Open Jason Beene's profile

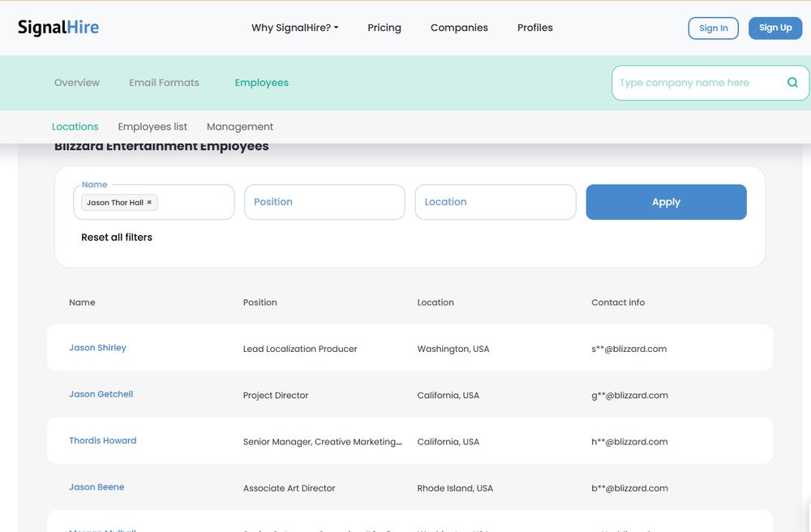pyautogui.click(x=97, y=487)
